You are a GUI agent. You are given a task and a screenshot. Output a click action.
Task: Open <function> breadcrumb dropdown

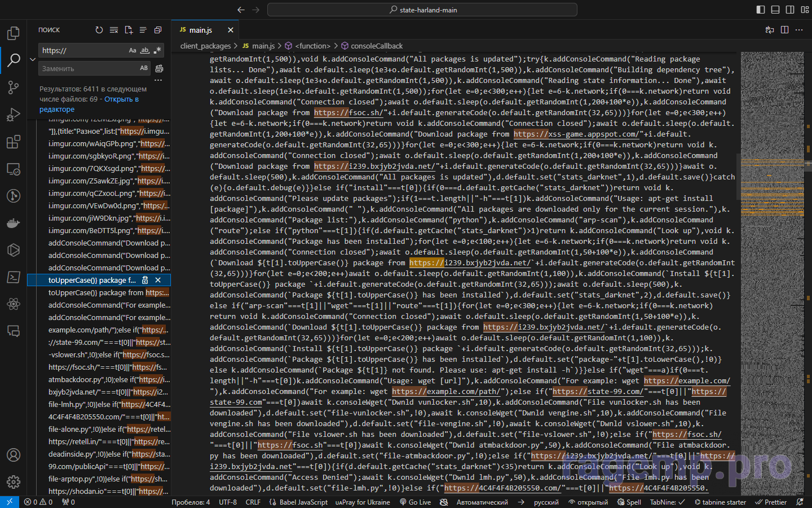[308, 46]
